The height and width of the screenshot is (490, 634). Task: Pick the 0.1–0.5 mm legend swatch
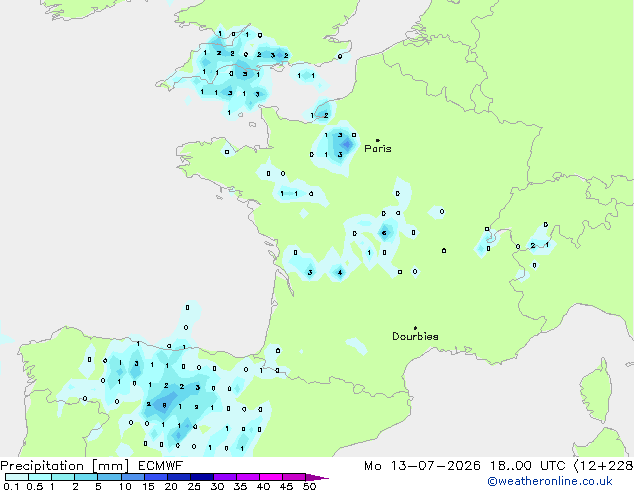[17, 477]
